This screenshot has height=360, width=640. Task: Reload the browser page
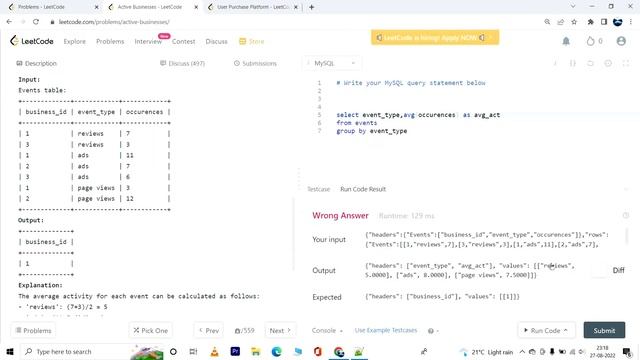point(36,22)
